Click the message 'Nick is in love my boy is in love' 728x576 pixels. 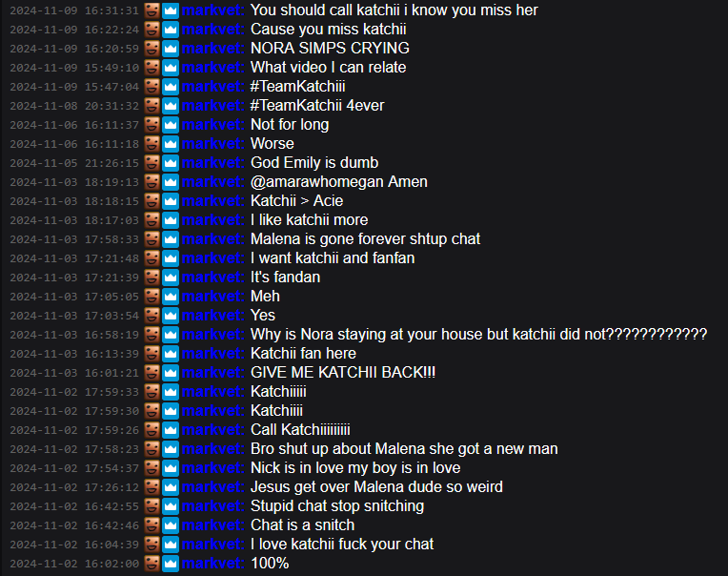pyautogui.click(x=355, y=468)
